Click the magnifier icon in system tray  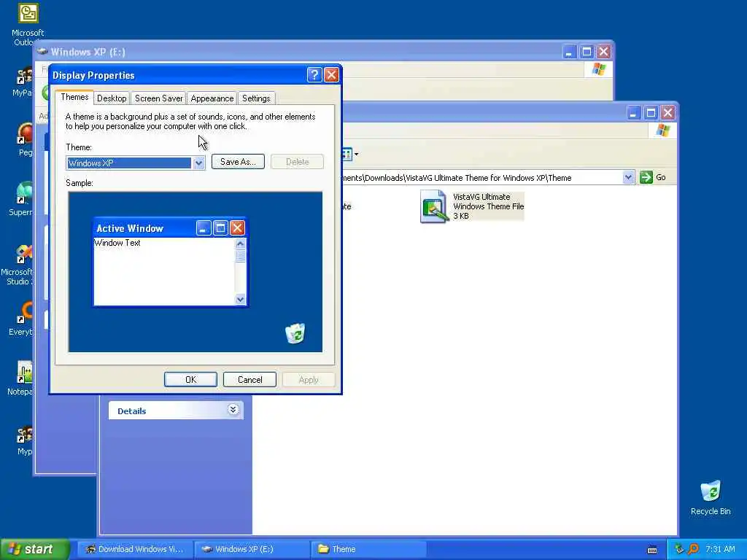point(693,549)
